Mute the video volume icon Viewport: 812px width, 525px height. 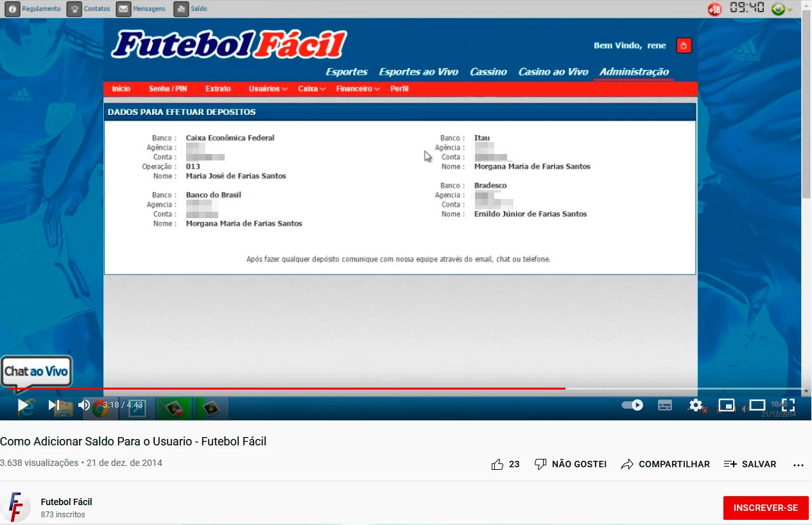(x=83, y=405)
